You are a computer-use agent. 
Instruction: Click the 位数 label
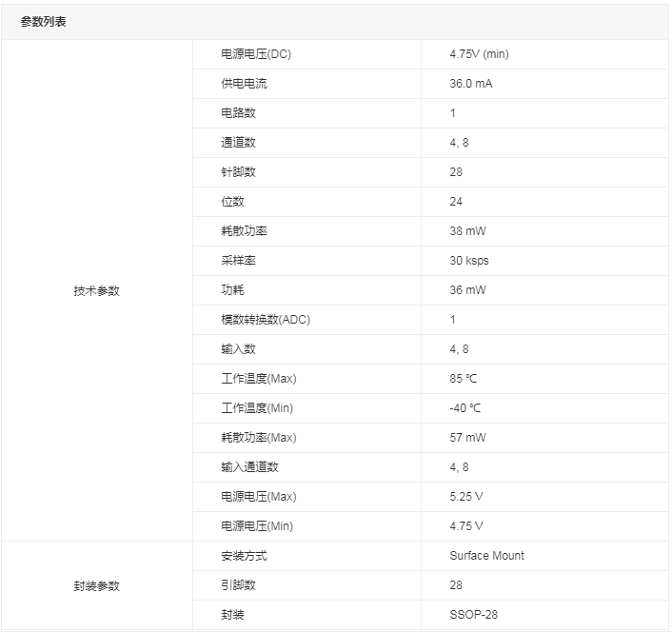click(x=232, y=202)
